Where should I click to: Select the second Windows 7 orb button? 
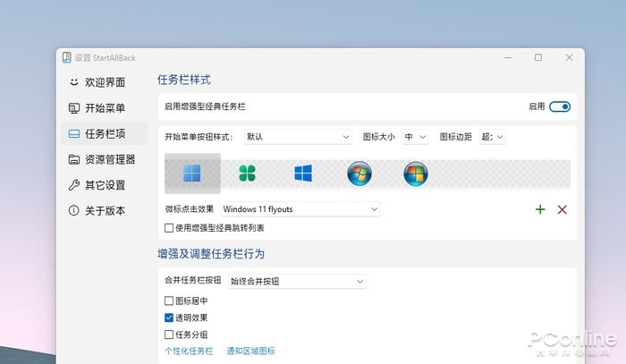(x=416, y=174)
